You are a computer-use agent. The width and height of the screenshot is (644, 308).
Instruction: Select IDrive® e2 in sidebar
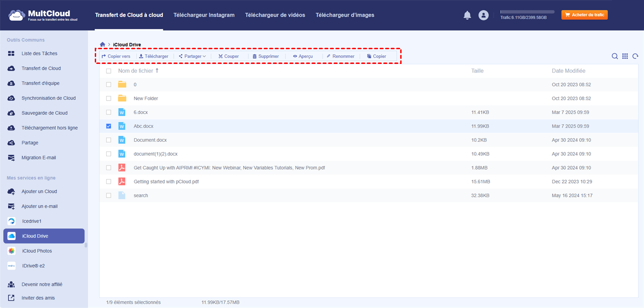(x=34, y=266)
